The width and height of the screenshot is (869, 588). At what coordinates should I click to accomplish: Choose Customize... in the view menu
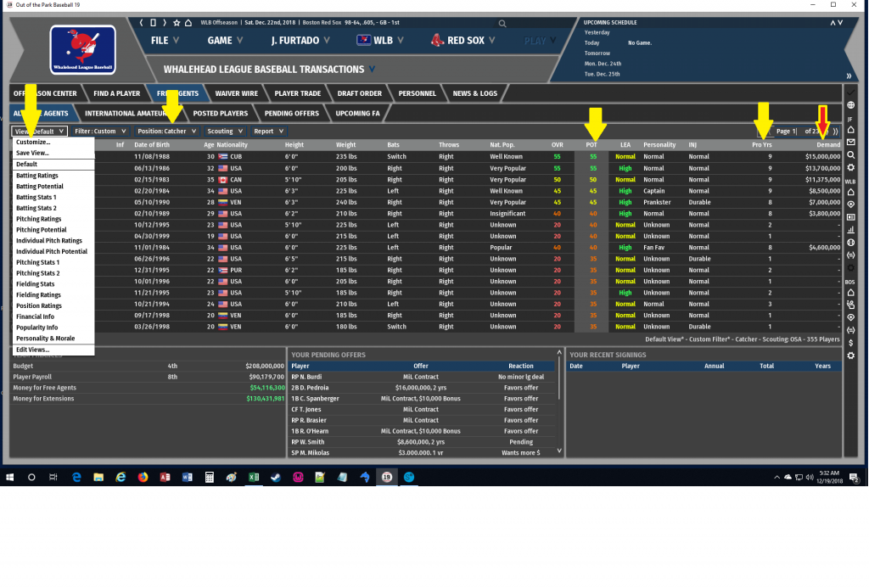(33, 143)
